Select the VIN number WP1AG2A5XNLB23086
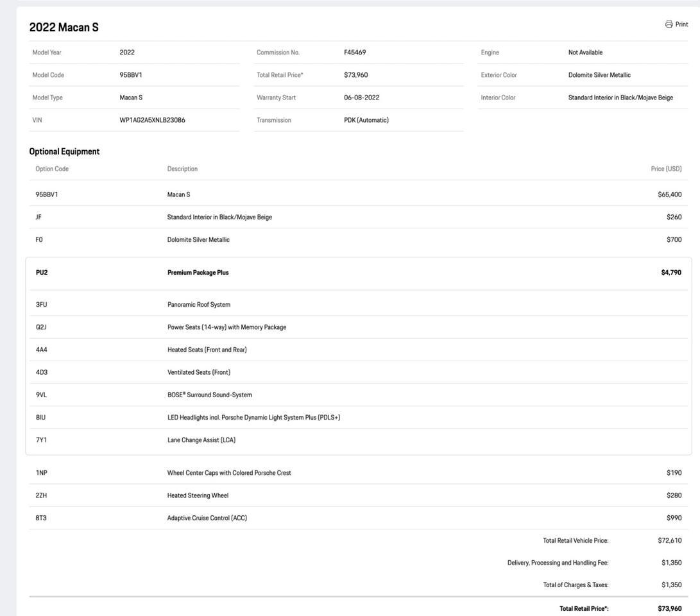This screenshot has height=616, width=700. (x=152, y=120)
